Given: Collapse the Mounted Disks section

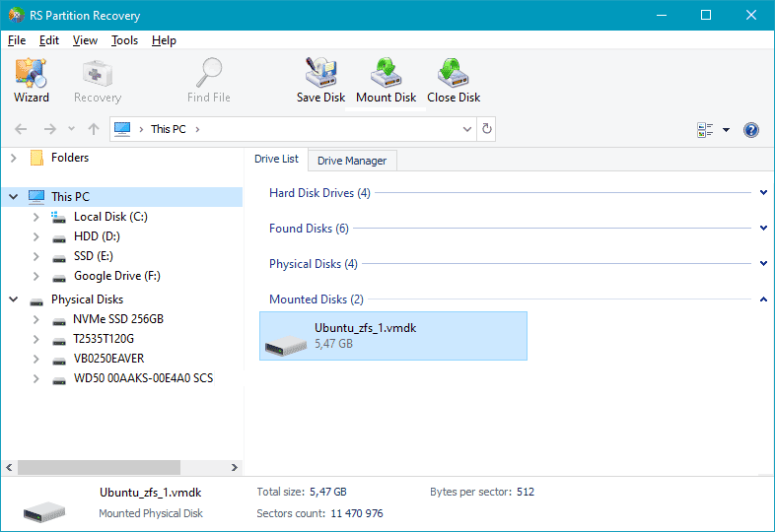Looking at the screenshot, I should click(763, 299).
